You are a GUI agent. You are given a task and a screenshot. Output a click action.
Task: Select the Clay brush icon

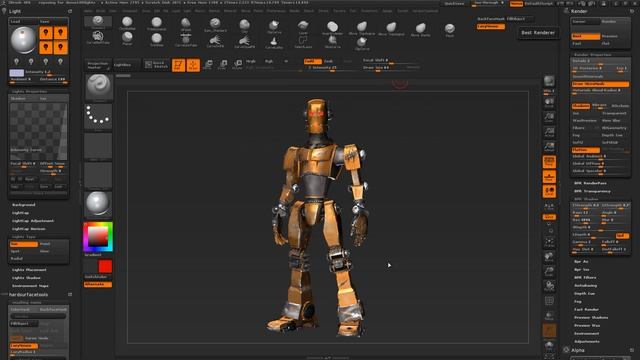tap(244, 26)
